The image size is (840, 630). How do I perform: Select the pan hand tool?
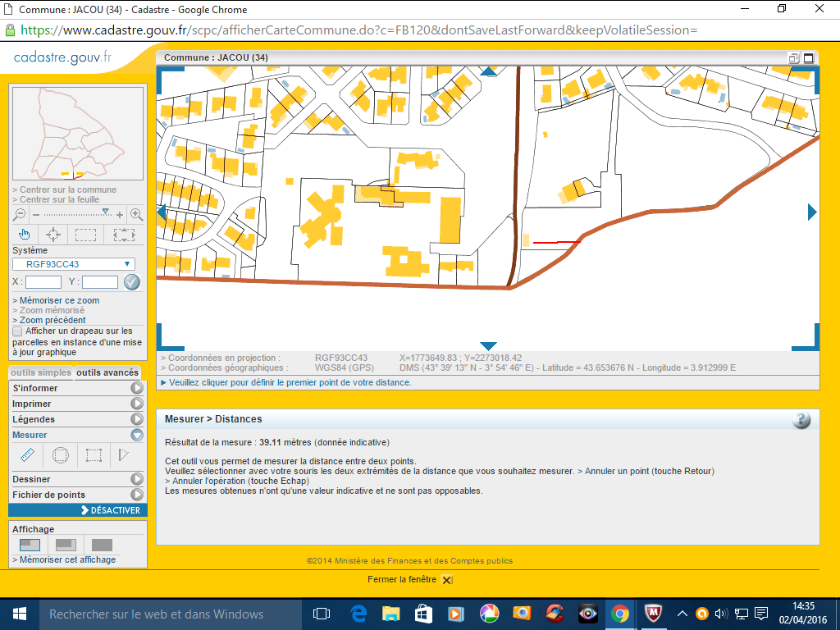25,235
